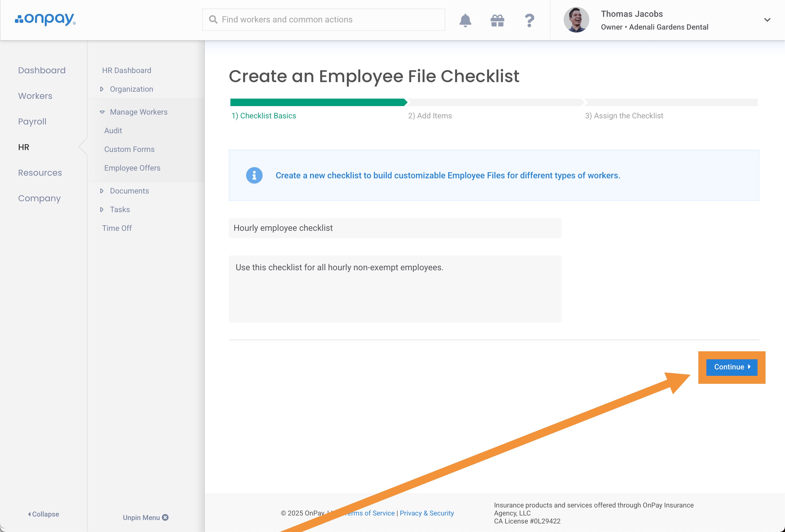Image resolution: width=785 pixels, height=532 pixels.
Task: Click the Unpin Menu close icon
Action: coord(165,517)
